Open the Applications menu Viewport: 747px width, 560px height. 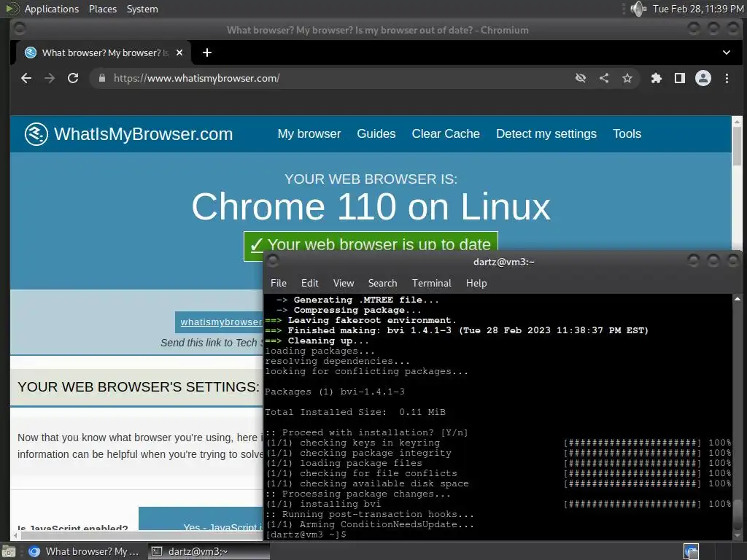click(52, 9)
